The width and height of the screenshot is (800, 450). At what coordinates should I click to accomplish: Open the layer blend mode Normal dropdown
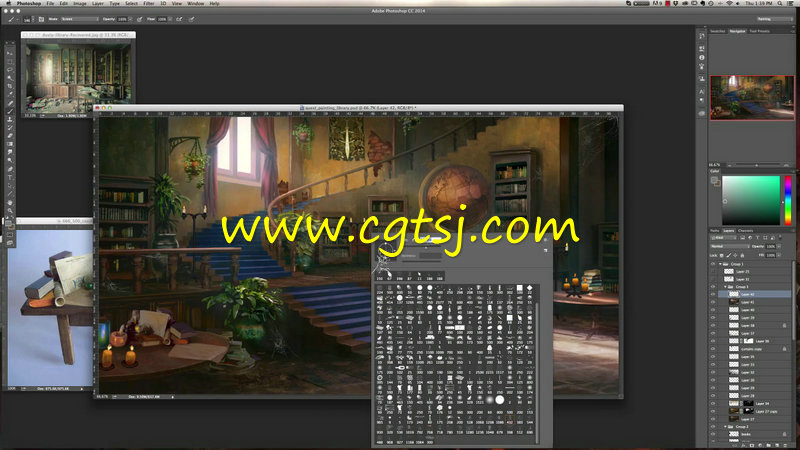click(x=730, y=246)
